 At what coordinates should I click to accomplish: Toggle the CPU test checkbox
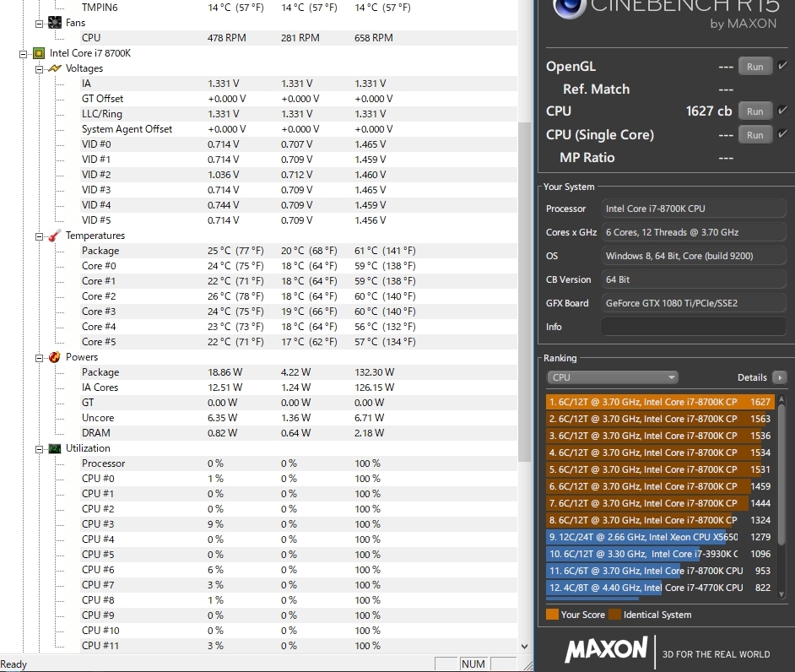(x=782, y=110)
